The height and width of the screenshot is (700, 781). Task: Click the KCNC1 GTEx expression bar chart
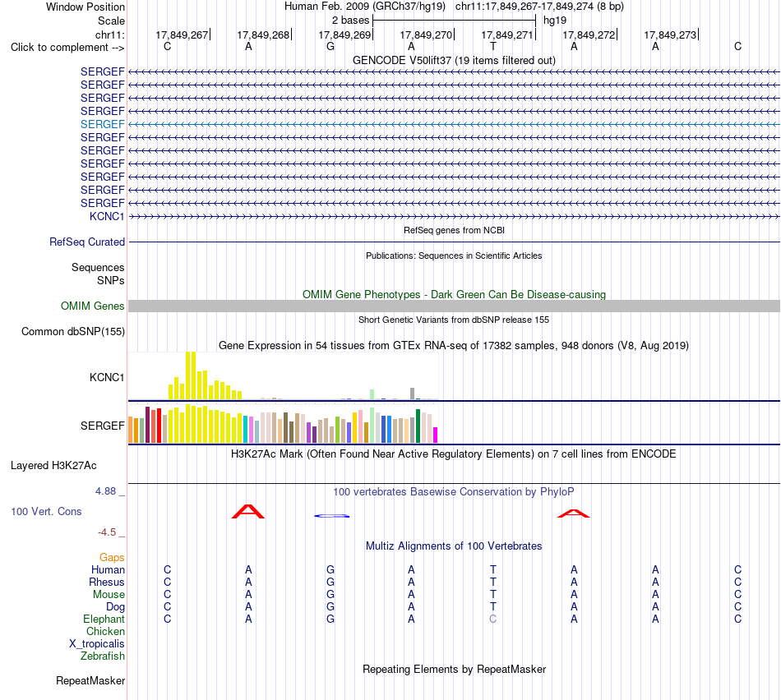coord(283,375)
